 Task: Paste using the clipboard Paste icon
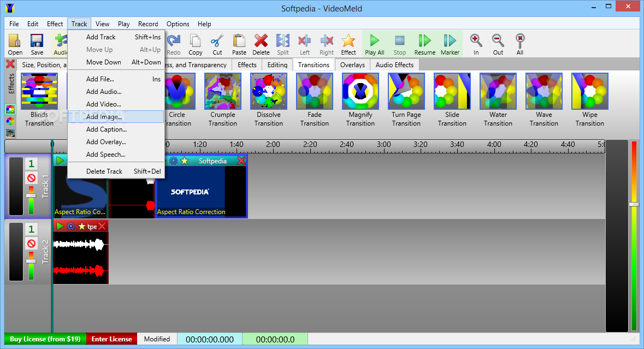point(239,44)
